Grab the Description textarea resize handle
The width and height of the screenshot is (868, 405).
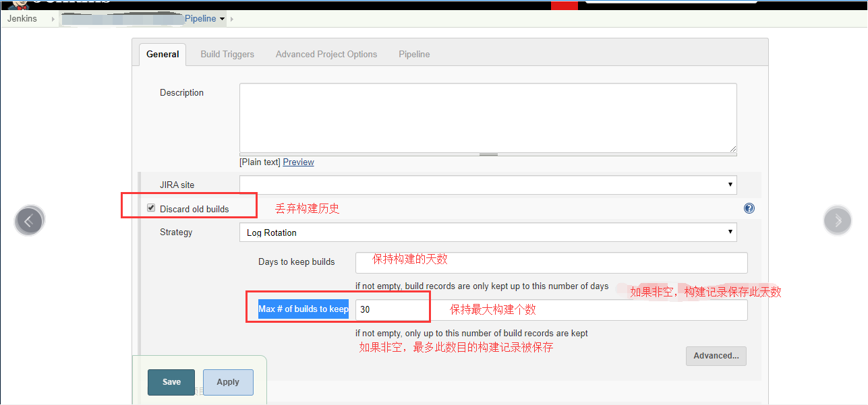click(488, 154)
